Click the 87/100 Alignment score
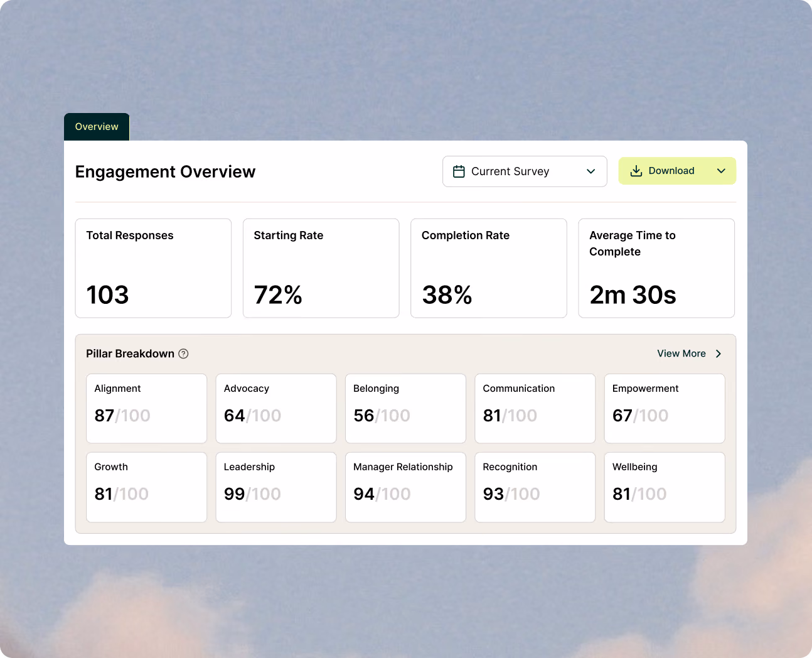Screen dimensions: 812x658 tap(122, 416)
